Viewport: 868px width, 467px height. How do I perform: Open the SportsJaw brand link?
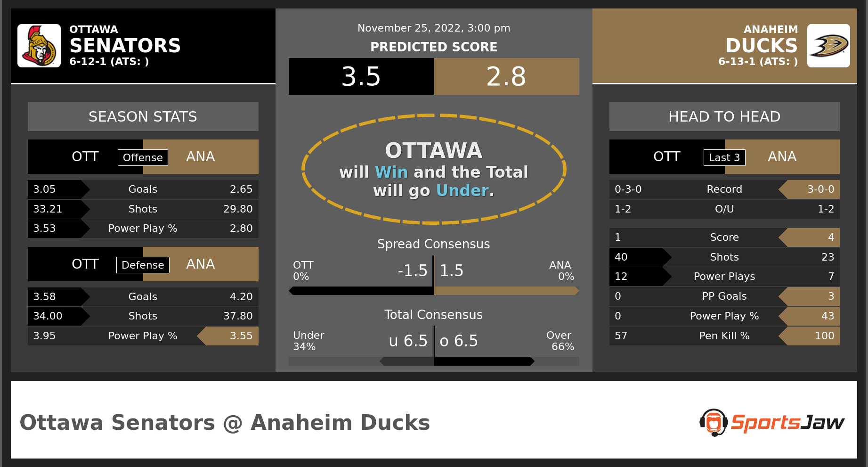coord(772,422)
